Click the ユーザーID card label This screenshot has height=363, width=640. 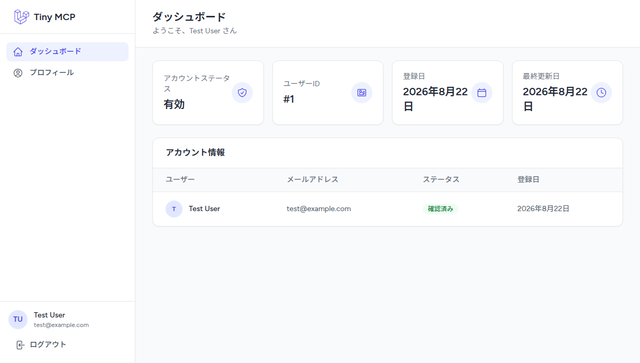coord(302,84)
